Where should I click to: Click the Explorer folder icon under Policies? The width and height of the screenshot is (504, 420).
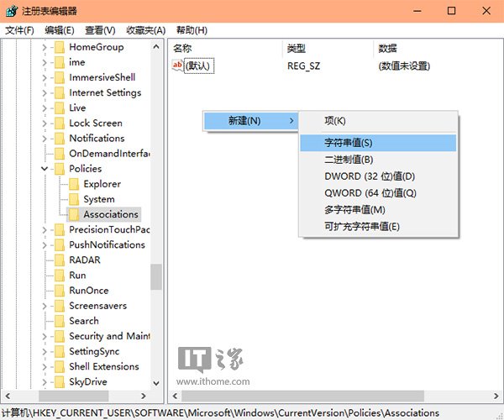point(74,184)
